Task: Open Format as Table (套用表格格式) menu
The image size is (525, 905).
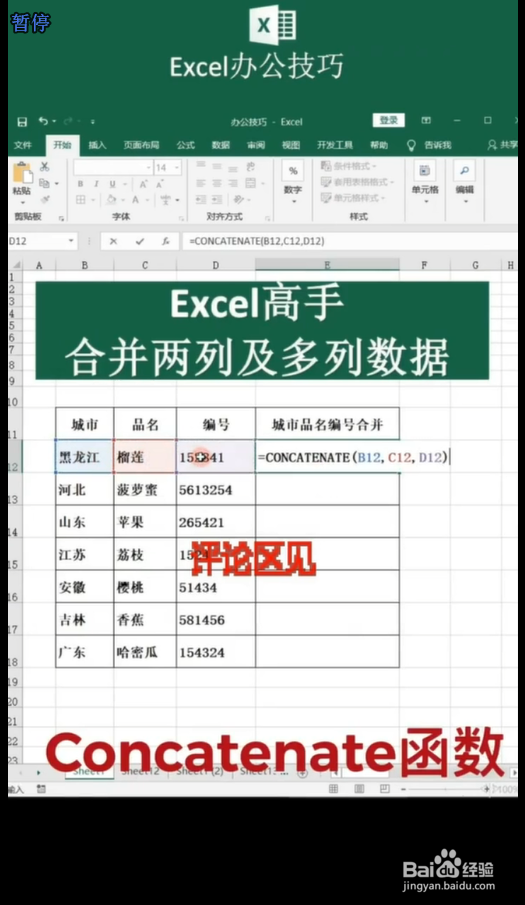Action: 357,182
